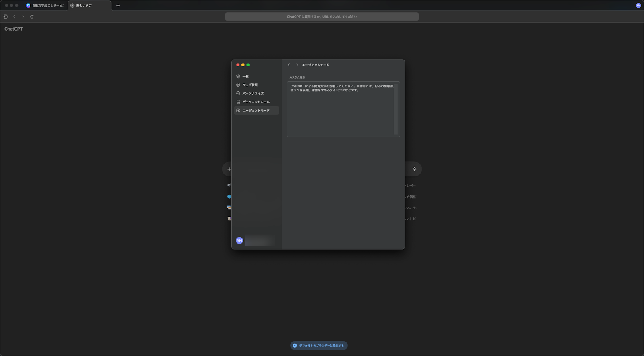Click the YH account avatar in settings

(239, 240)
